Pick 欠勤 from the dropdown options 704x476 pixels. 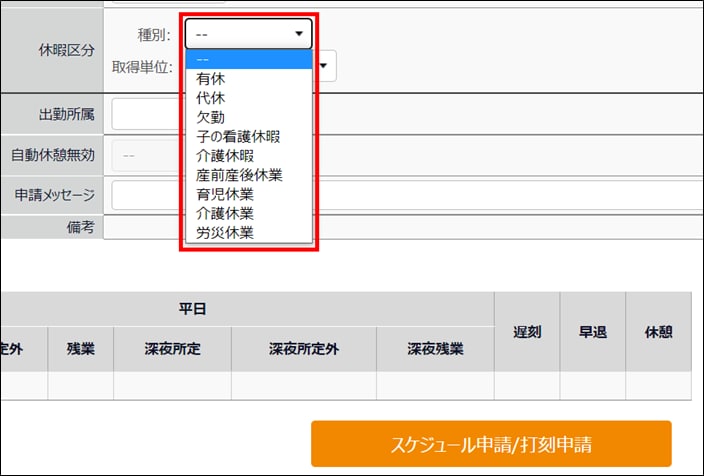pyautogui.click(x=248, y=117)
